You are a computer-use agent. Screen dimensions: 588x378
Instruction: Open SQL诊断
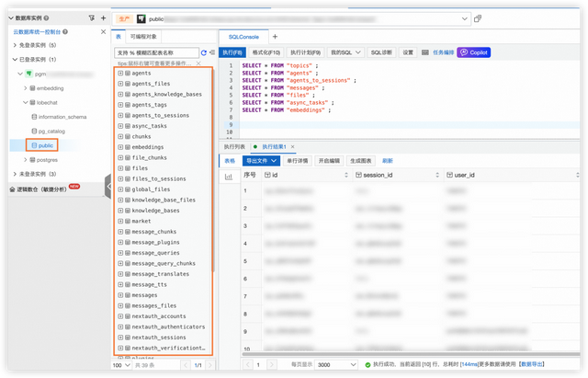click(x=381, y=52)
